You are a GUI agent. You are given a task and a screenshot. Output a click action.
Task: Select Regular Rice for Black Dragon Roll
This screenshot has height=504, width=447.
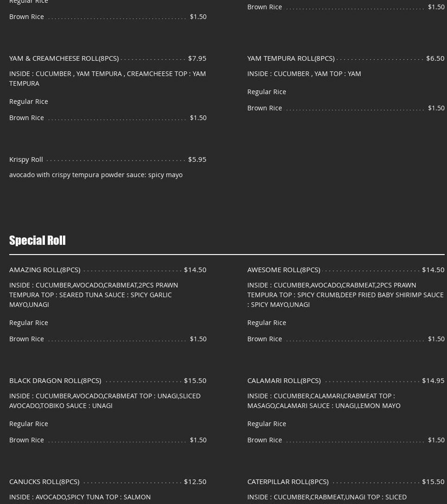29,423
